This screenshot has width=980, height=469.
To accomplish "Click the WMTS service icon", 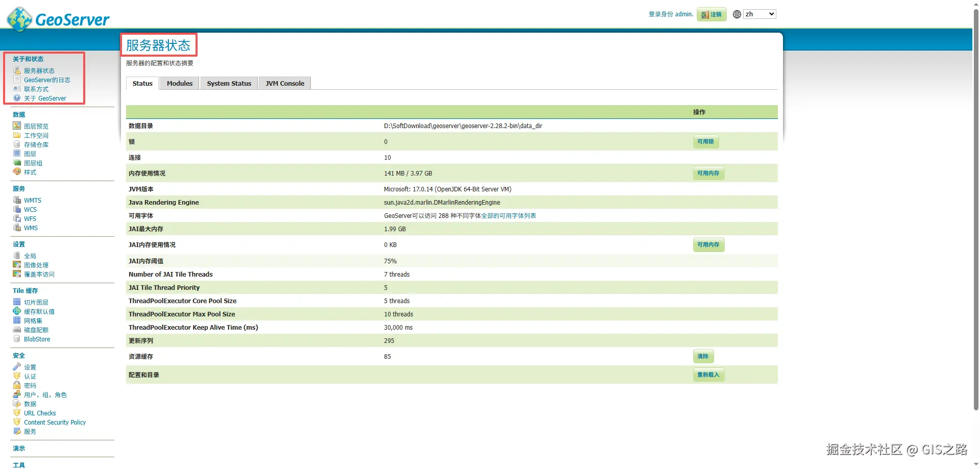I will 17,200.
